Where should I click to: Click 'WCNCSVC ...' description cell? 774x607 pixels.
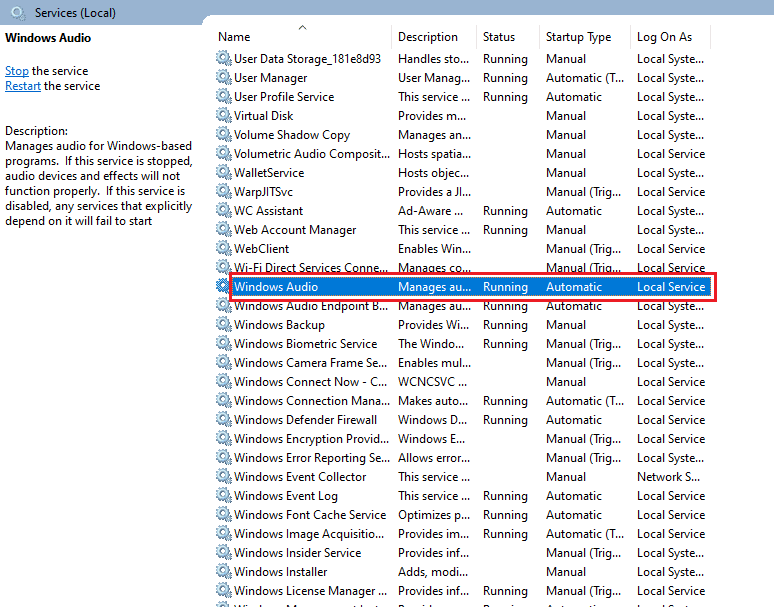click(x=432, y=382)
